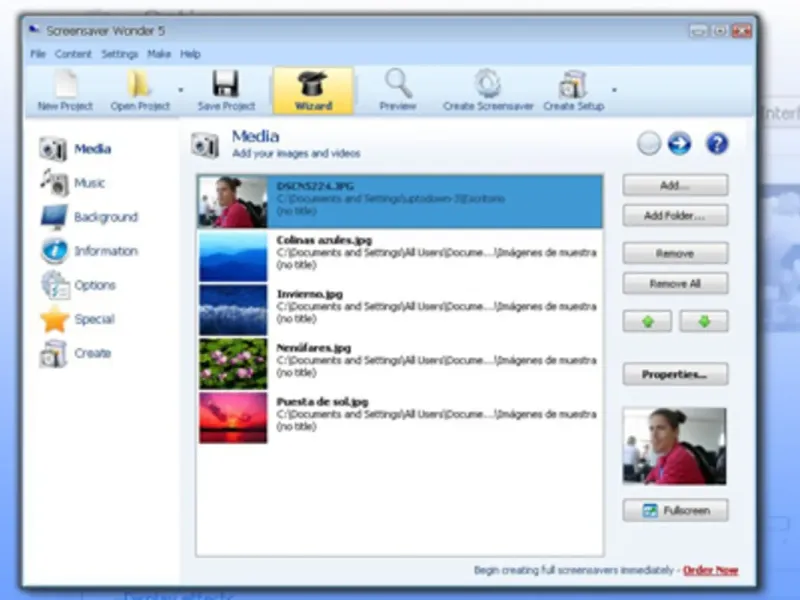The height and width of the screenshot is (600, 800).
Task: Open the Make menu
Action: (159, 54)
